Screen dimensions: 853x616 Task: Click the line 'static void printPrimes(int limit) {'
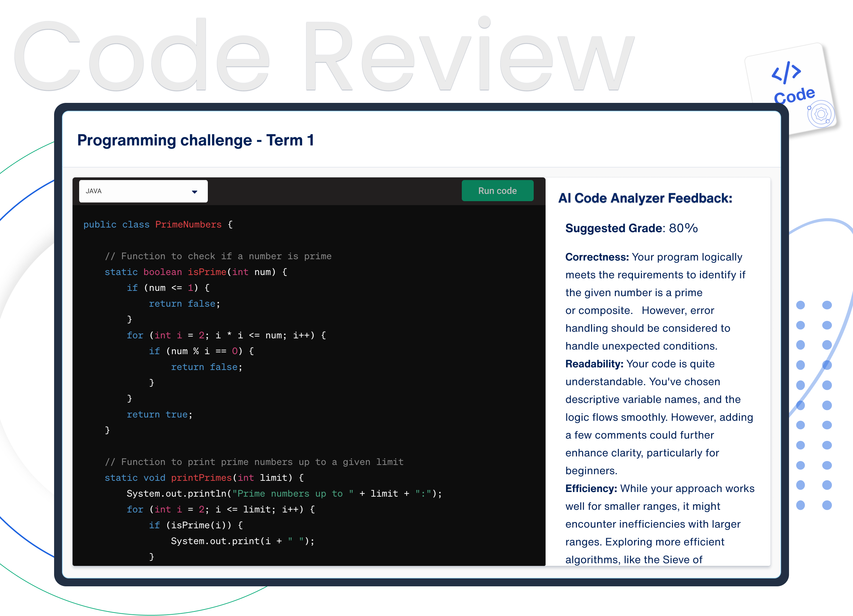click(204, 477)
